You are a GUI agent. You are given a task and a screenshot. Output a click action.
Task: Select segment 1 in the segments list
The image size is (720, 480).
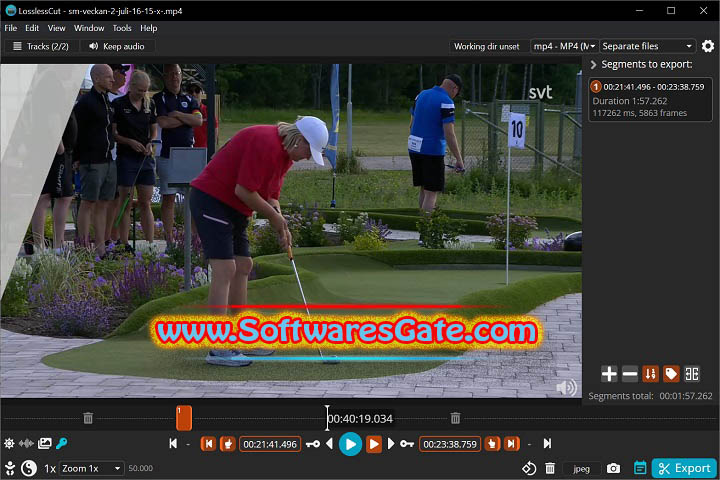650,100
